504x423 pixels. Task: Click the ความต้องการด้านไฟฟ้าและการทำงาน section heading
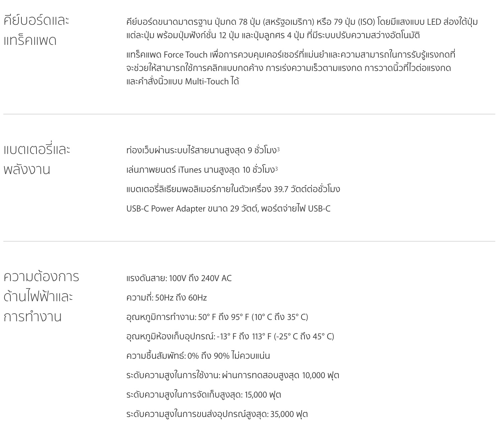click(41, 297)
